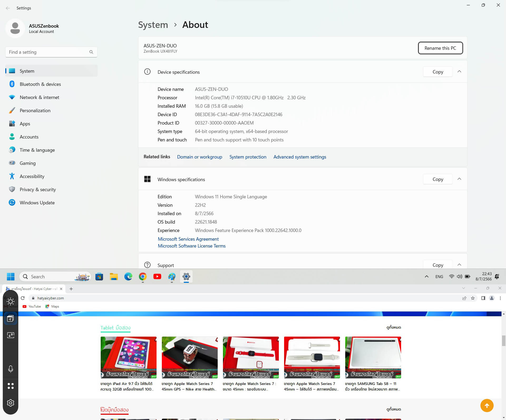Click the Settings back arrow
This screenshot has width=506, height=420.
pos(8,8)
